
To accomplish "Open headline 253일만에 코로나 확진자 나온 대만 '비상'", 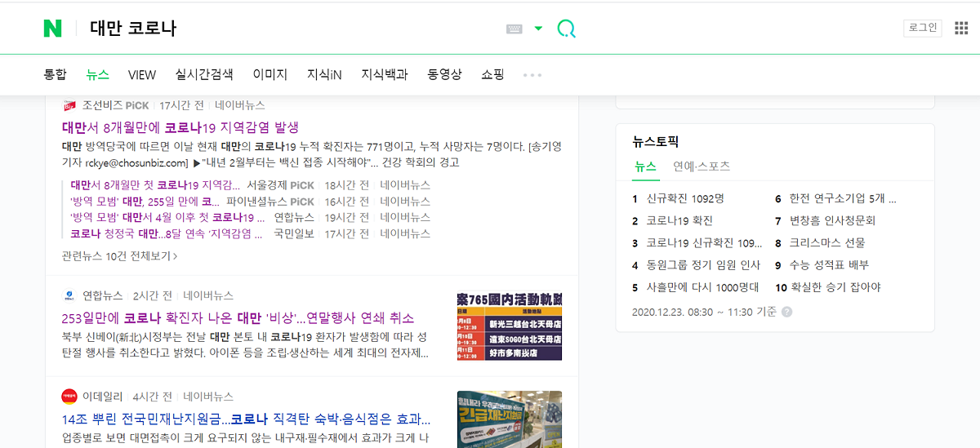I will coord(238,317).
